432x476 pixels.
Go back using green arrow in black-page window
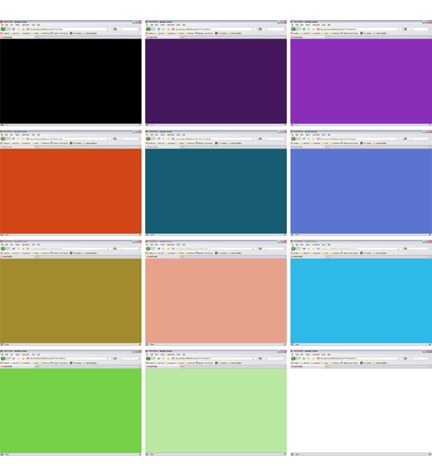tap(3, 29)
